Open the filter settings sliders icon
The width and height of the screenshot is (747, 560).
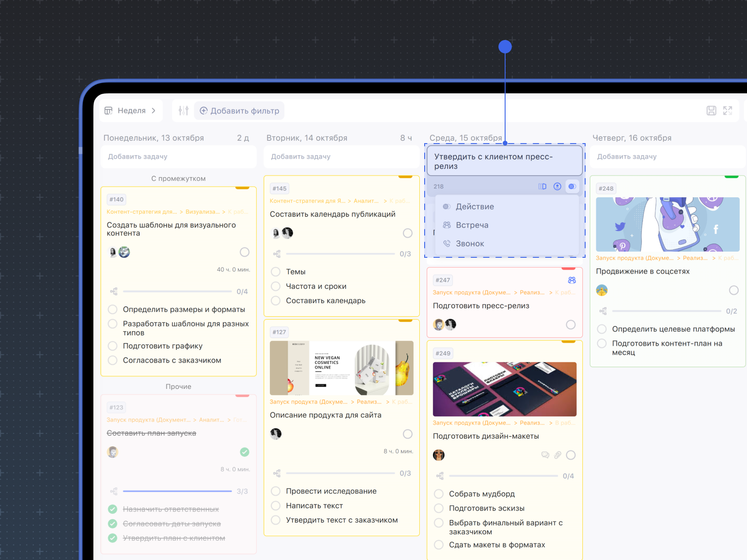coord(184,111)
